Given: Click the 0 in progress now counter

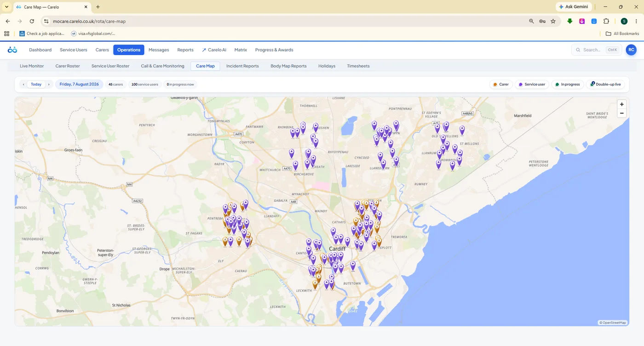Looking at the screenshot, I should point(180,85).
